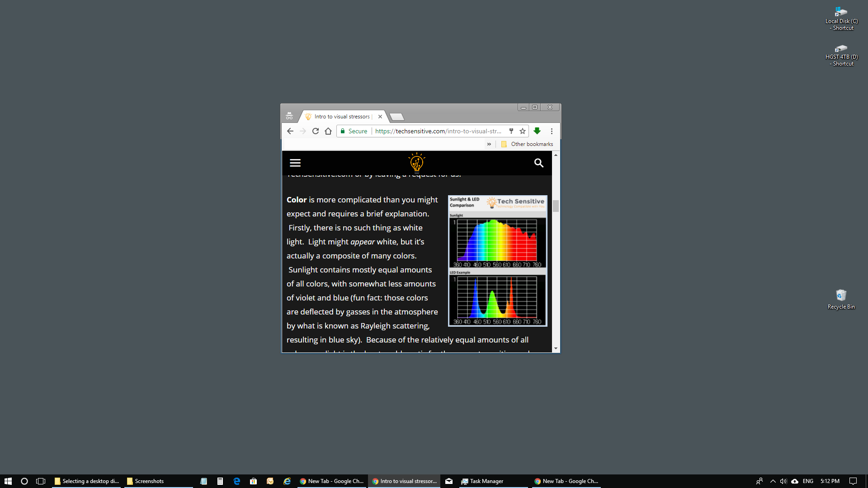Click the Tech Sensitive lightbulb logo
This screenshot has width=868, height=488.
pyautogui.click(x=416, y=163)
